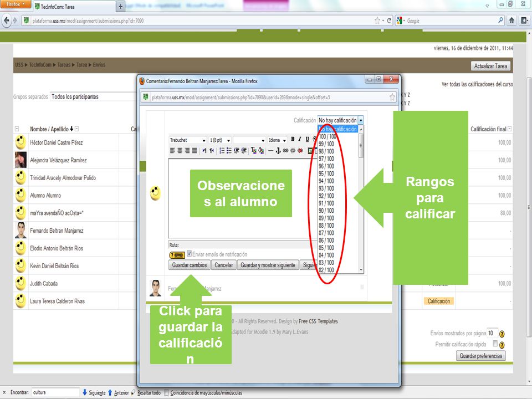Open the font color picker

(x=253, y=150)
